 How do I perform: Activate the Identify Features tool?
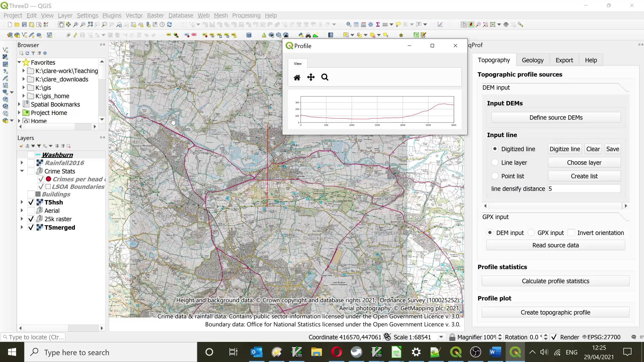pyautogui.click(x=349, y=24)
